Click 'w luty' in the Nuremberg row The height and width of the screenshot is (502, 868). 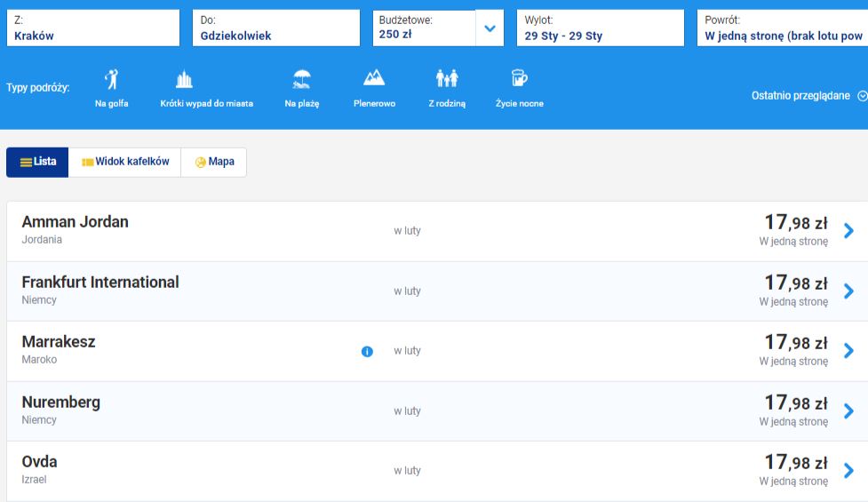(x=408, y=411)
